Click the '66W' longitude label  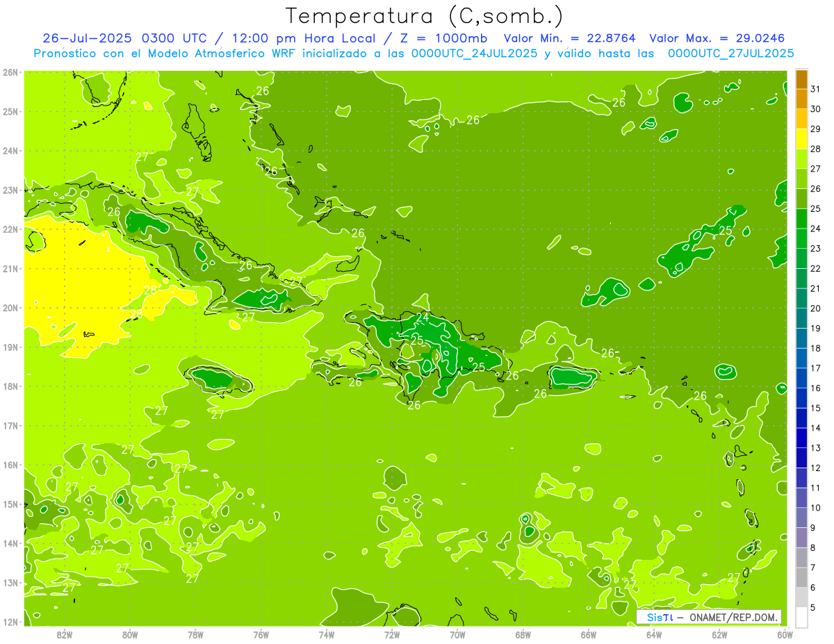pyautogui.click(x=588, y=634)
